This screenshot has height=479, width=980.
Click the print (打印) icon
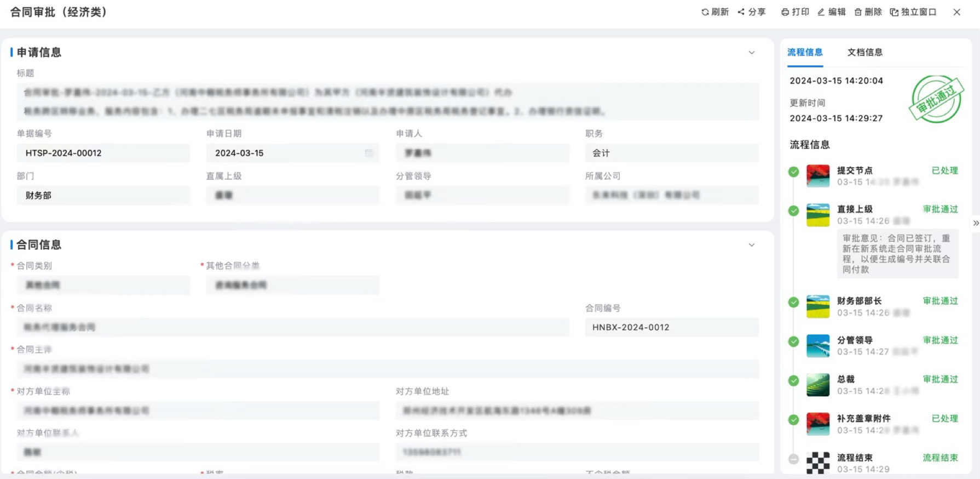pos(785,12)
